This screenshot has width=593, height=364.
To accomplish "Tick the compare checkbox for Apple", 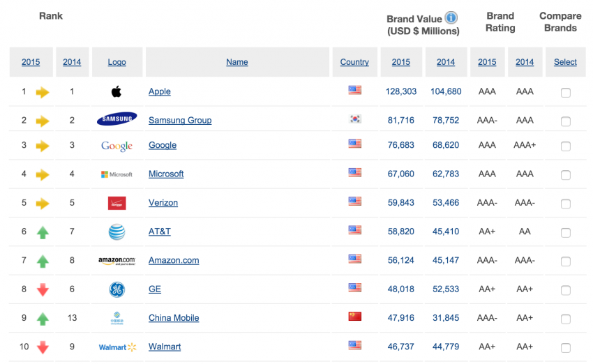I will (x=565, y=93).
